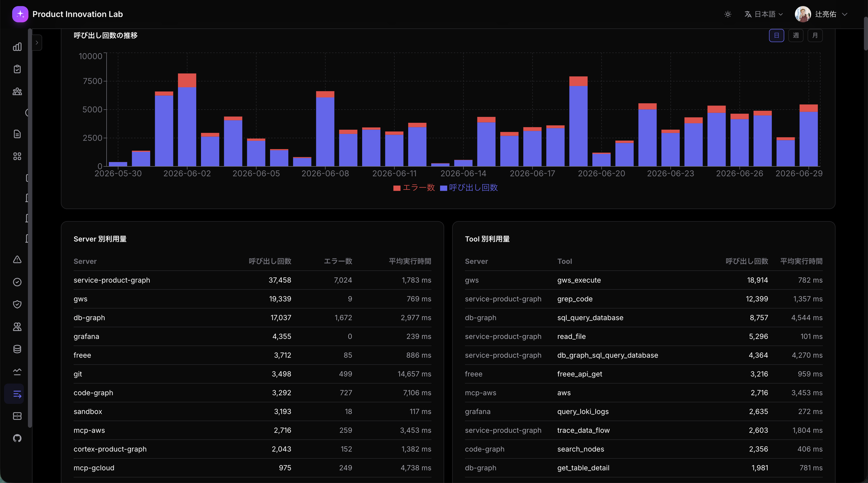Open the server rack sidebar icon
The width and height of the screenshot is (868, 483).
pos(17,416)
